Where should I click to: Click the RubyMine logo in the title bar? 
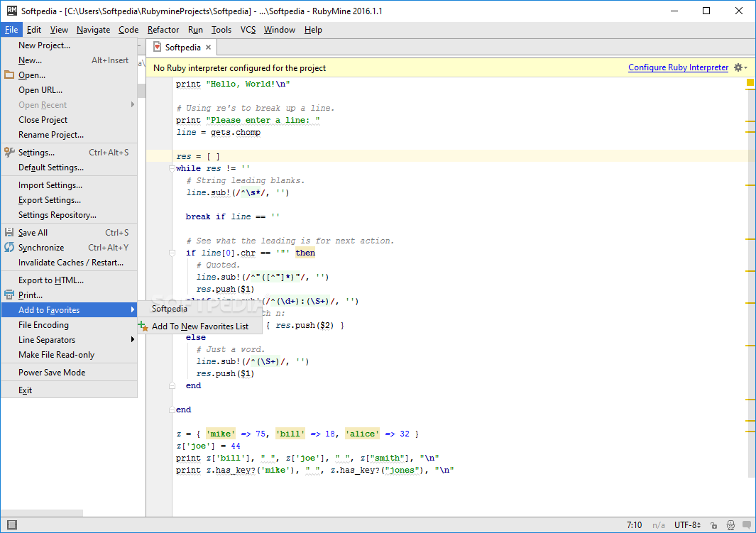coord(11,11)
